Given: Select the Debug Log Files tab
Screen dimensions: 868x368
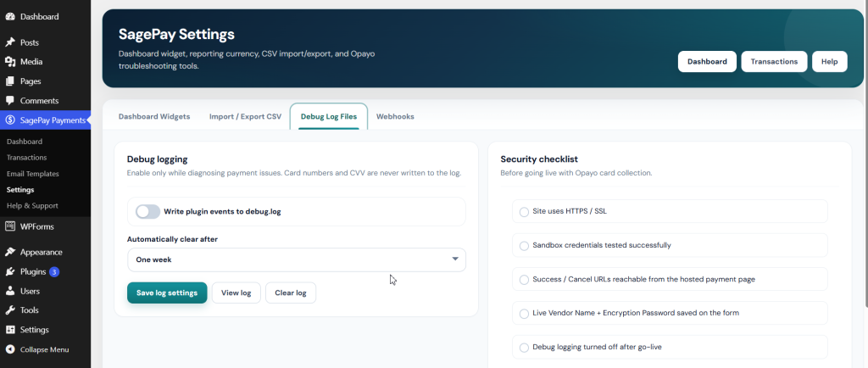Looking at the screenshot, I should 329,116.
